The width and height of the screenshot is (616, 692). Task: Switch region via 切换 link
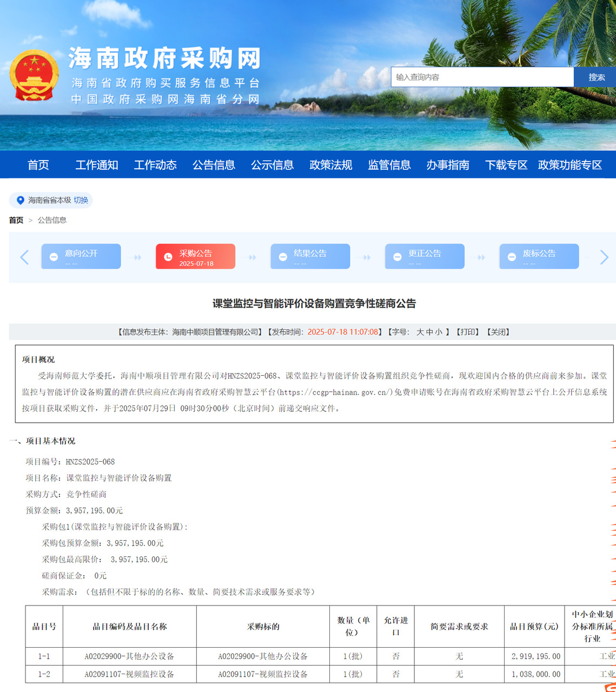pyautogui.click(x=81, y=200)
